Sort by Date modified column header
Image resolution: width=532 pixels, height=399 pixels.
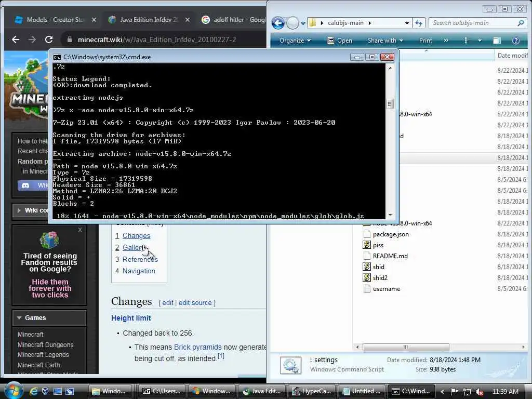coord(512,55)
